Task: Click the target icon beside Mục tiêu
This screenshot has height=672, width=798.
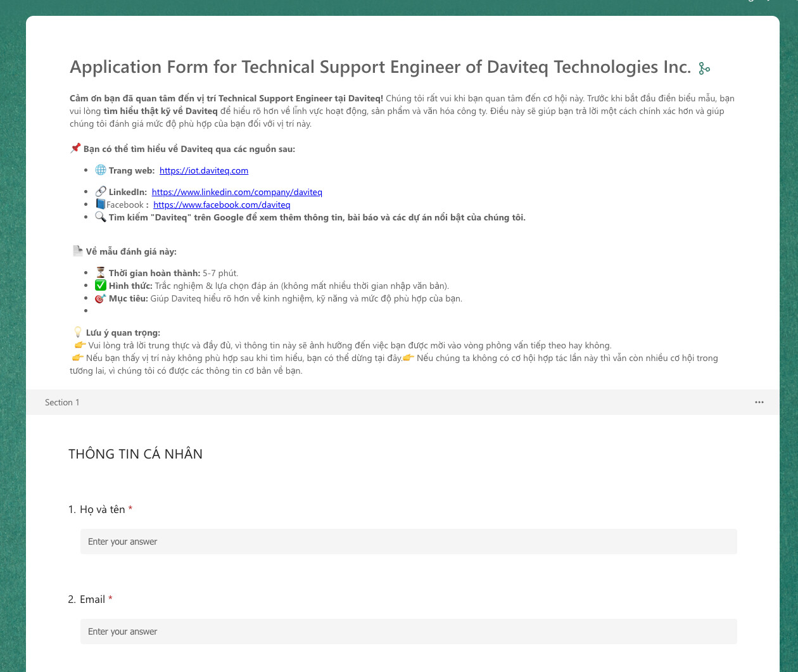Action: tap(101, 298)
